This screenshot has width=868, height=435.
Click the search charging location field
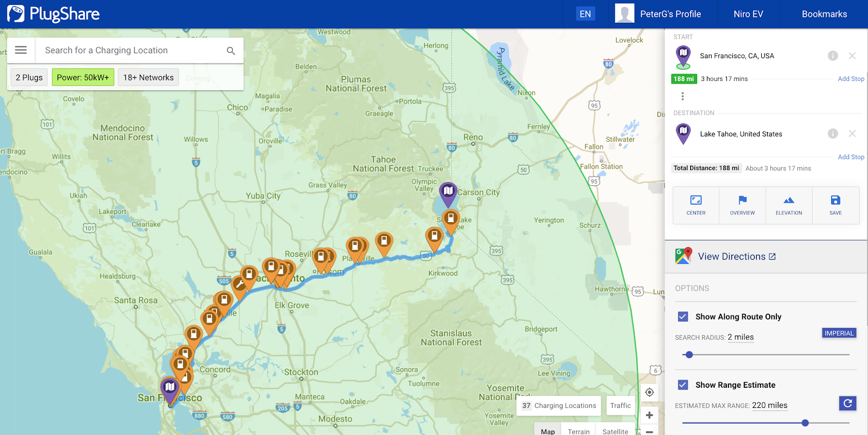coord(130,51)
